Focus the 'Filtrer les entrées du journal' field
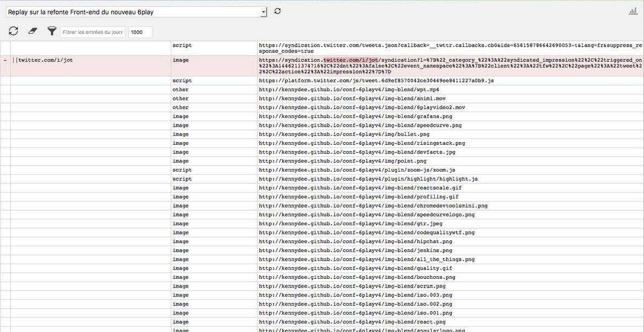This screenshot has height=332, width=644. 92,32
